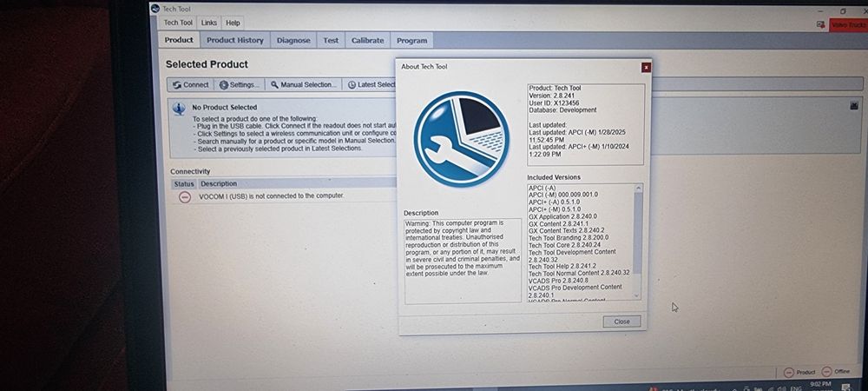The height and width of the screenshot is (391, 868).
Task: Select GX Application 2.8.240.0 in the list
Action: tap(562, 216)
